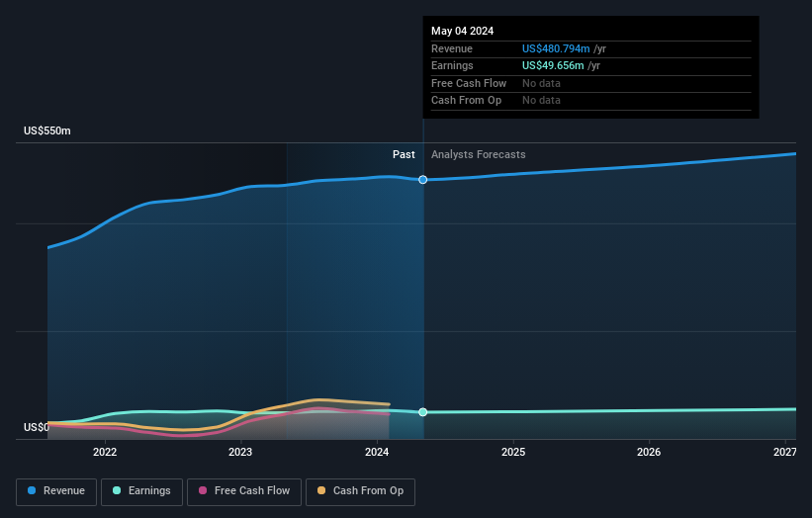Click the US$49.656m earnings value
Image resolution: width=812 pixels, height=518 pixels.
[x=553, y=65]
